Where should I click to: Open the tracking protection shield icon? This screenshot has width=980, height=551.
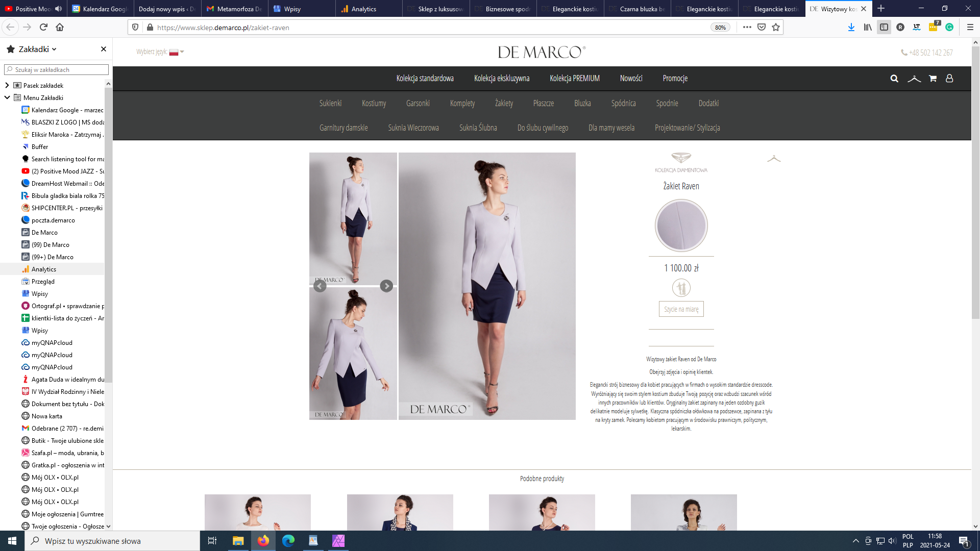pos(135,28)
